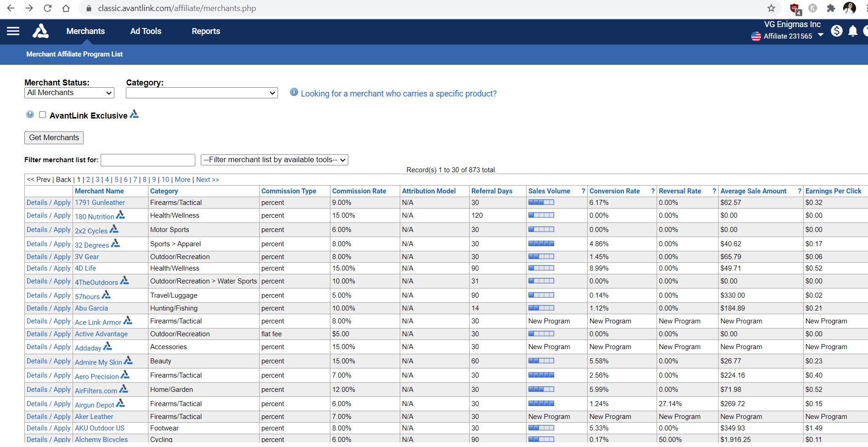
Task: Sort by Attribution Model column
Action: click(429, 191)
